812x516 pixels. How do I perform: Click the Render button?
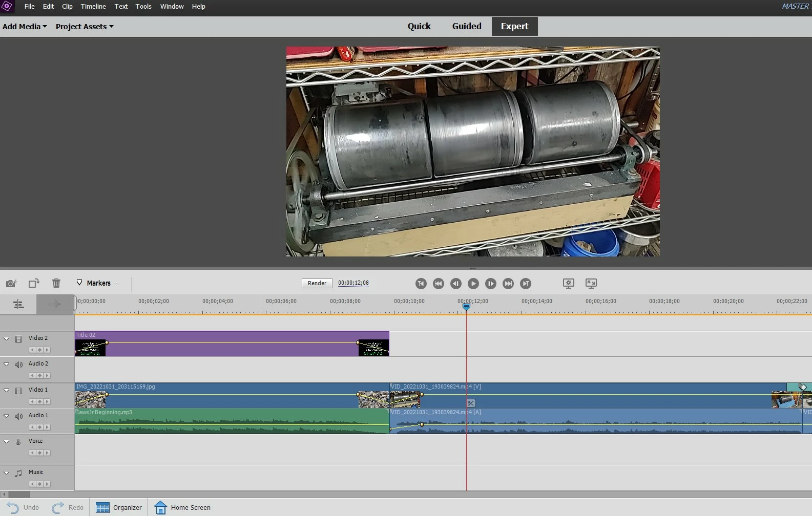(317, 283)
